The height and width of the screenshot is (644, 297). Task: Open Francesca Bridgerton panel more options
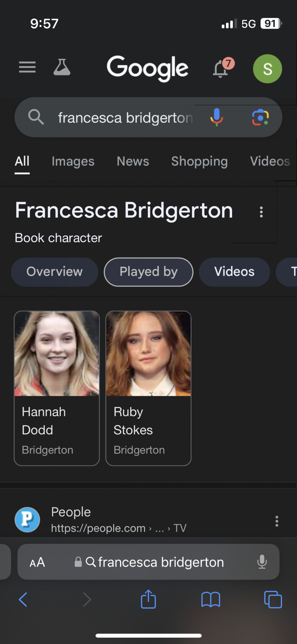point(261,212)
